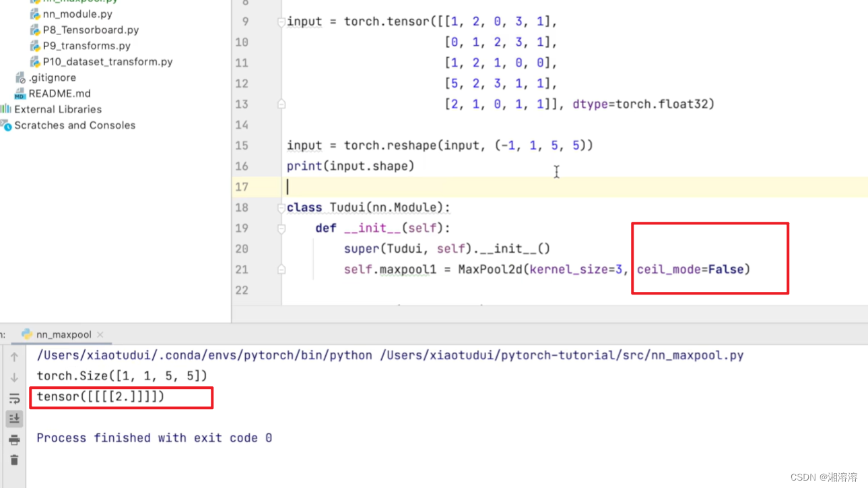Click Python icon on nn_maxpool run tab
The image size is (868, 488).
click(x=26, y=334)
